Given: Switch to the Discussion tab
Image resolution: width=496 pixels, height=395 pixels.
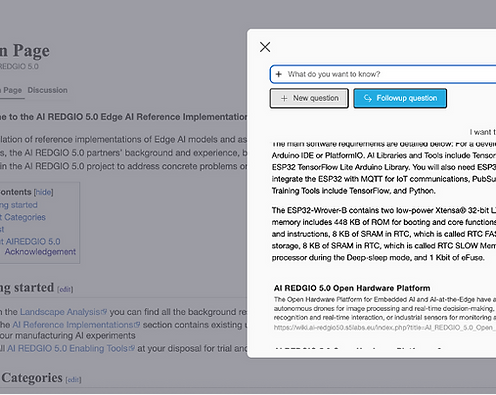Looking at the screenshot, I should pyautogui.click(x=47, y=90).
